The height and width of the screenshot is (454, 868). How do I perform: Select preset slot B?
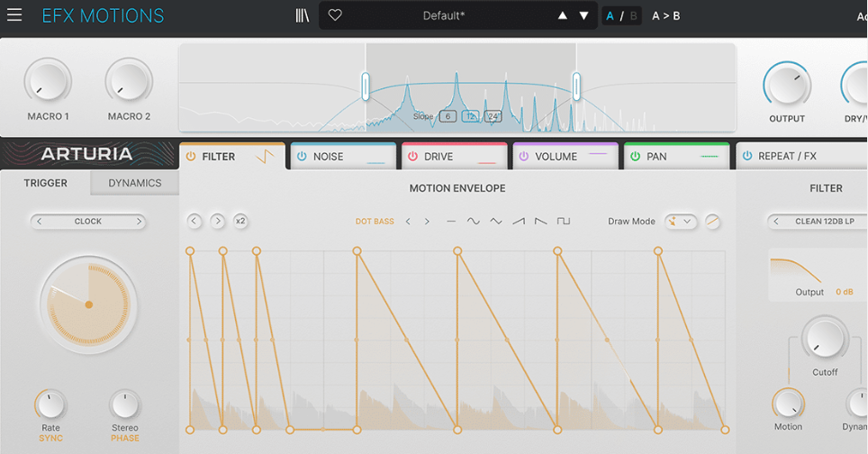(x=633, y=16)
